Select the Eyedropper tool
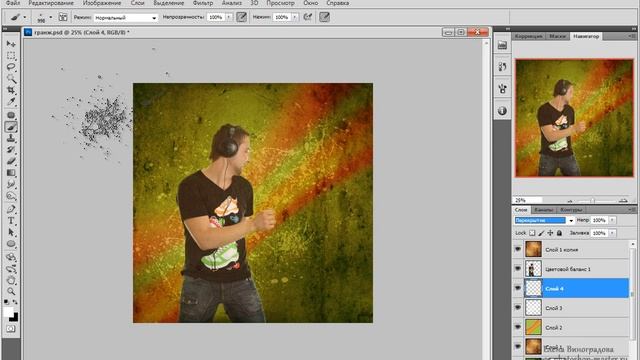Screen dimensions: 640x360 tap(11, 101)
